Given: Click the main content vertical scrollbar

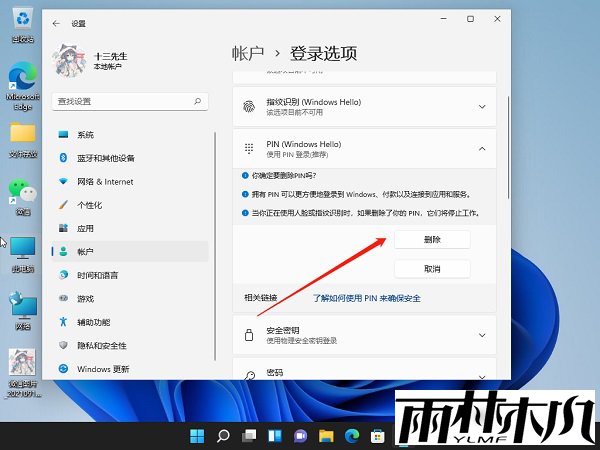Looking at the screenshot, I should pyautogui.click(x=508, y=147).
